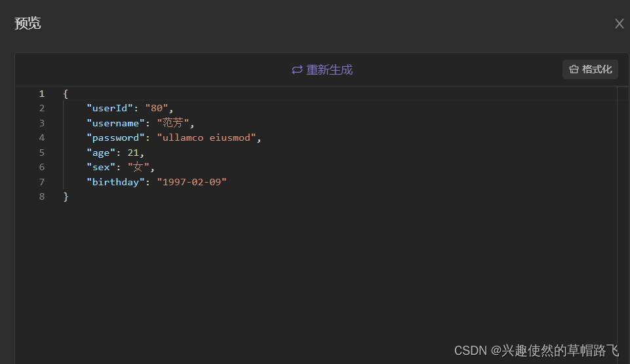This screenshot has height=364, width=630.
Task: Click the username value "范芳"
Action: tap(174, 123)
